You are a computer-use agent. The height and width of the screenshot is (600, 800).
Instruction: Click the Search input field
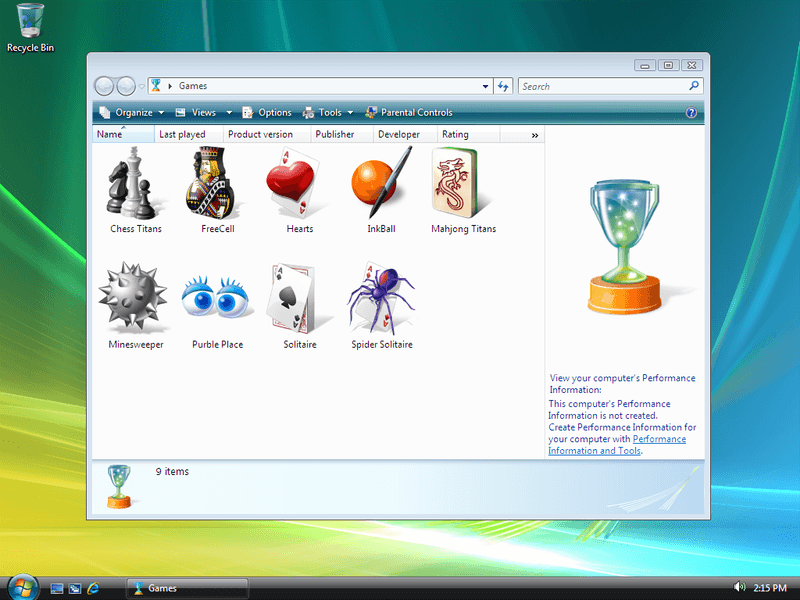(604, 86)
